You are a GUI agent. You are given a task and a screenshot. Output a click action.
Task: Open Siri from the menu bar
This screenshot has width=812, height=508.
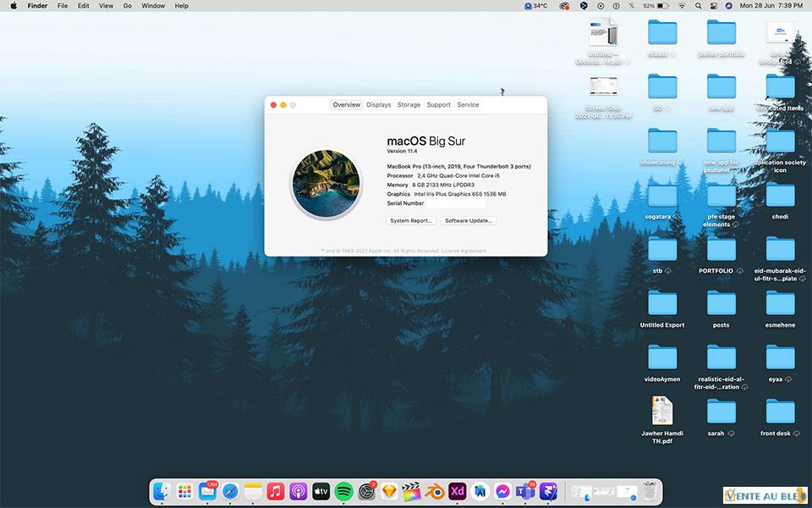point(728,6)
